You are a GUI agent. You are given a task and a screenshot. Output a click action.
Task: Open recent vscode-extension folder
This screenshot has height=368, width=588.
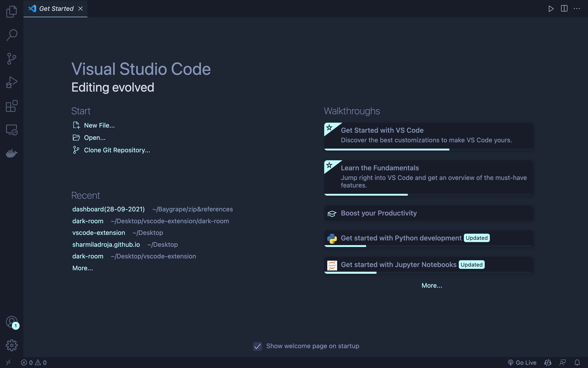click(x=99, y=233)
